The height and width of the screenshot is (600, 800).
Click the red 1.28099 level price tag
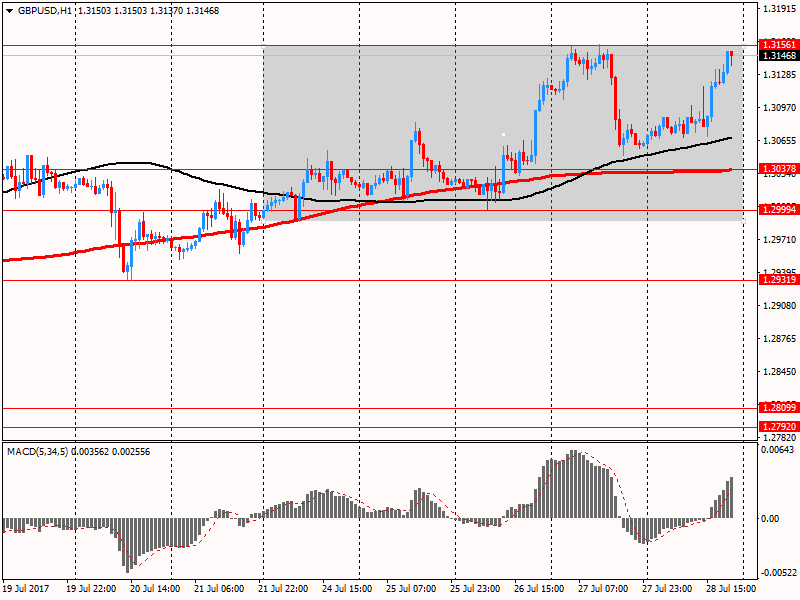779,408
